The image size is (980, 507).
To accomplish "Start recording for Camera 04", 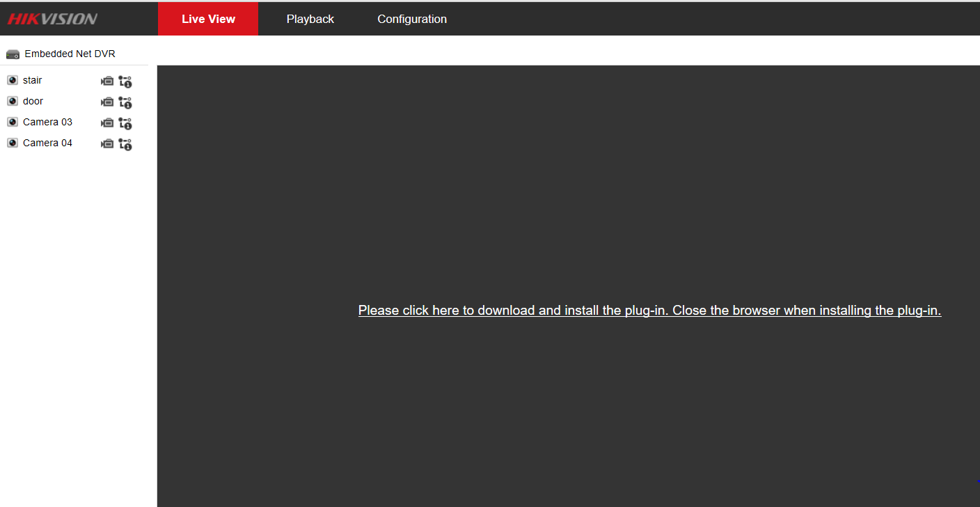I will point(107,143).
